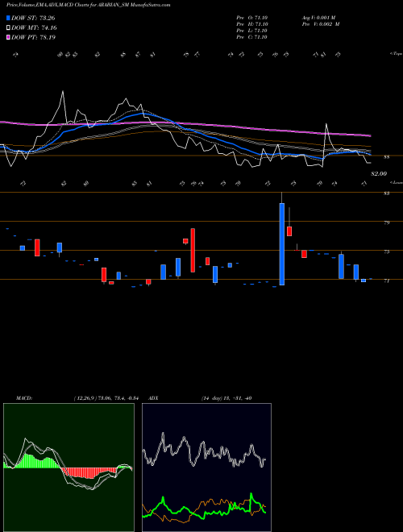Select the 'DOW PT: 75.19' legend text

click(x=33, y=37)
